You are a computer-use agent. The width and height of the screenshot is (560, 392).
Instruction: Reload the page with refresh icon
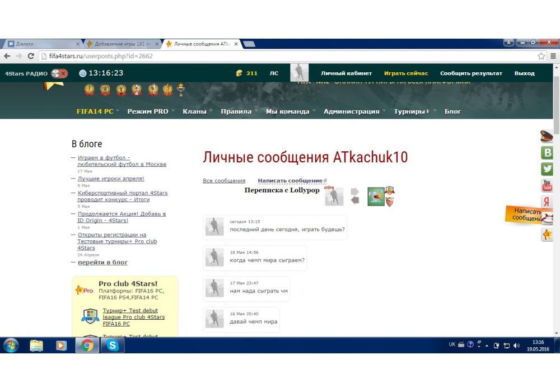coord(31,56)
